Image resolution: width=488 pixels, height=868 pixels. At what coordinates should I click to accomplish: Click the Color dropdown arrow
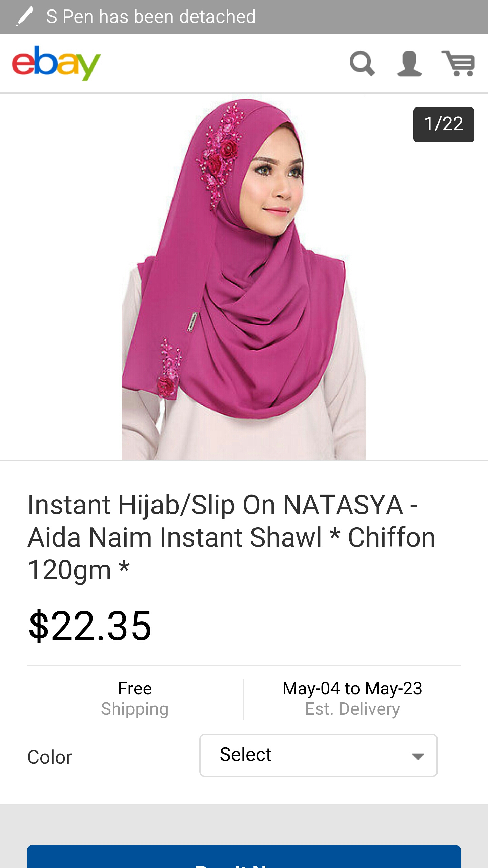click(x=418, y=756)
